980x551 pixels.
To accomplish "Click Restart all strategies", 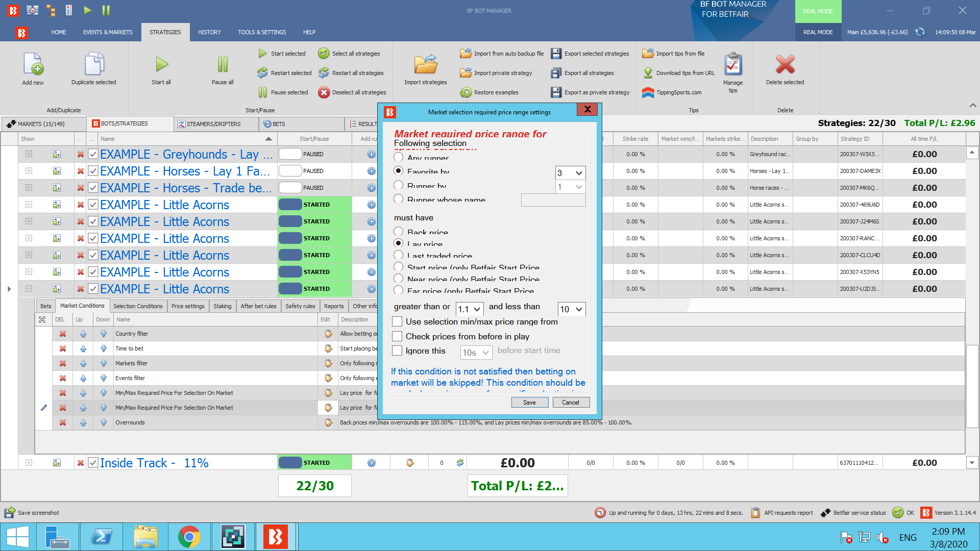I will coord(351,73).
